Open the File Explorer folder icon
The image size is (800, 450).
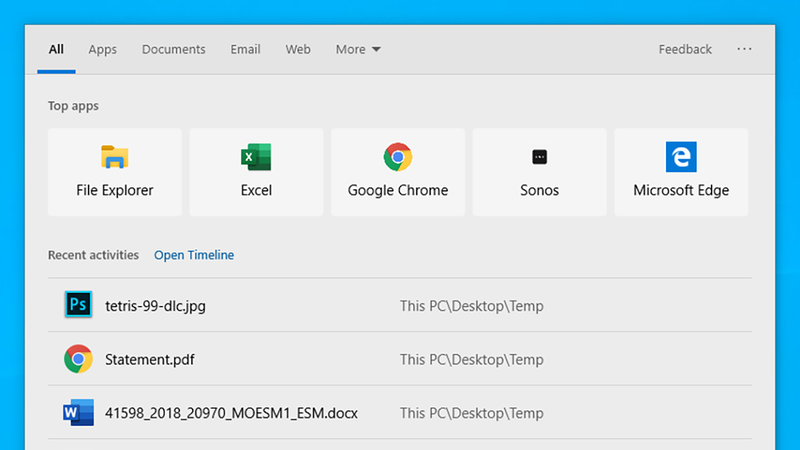114,157
